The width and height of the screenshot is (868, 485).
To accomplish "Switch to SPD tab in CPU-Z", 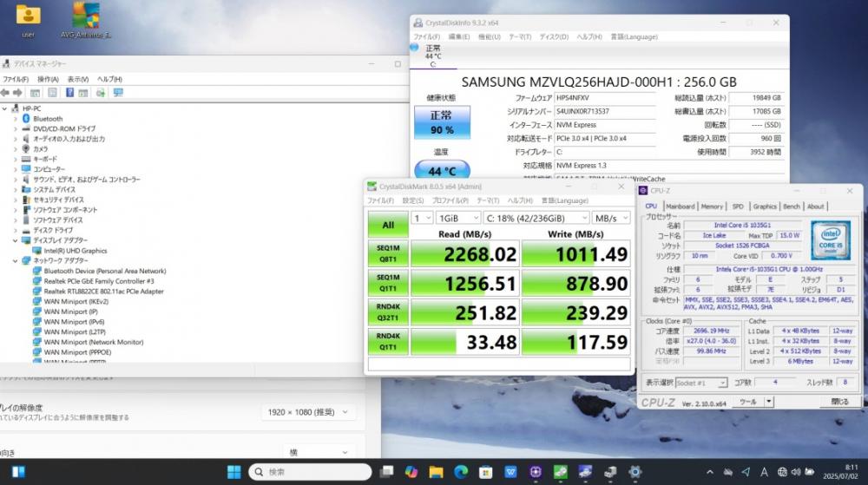I will click(x=738, y=206).
